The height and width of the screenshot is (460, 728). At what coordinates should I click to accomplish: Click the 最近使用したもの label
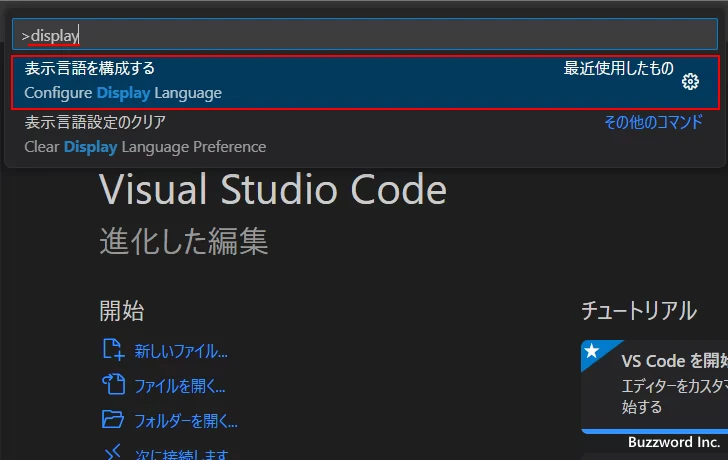click(x=618, y=68)
